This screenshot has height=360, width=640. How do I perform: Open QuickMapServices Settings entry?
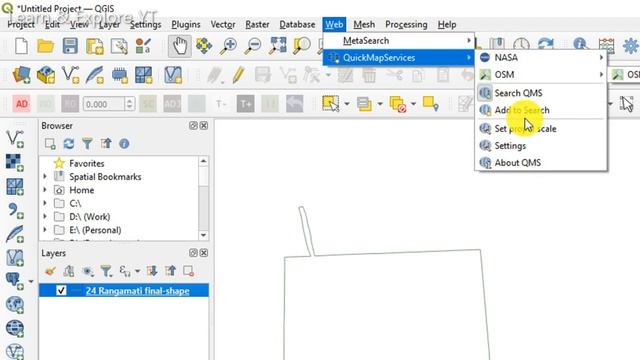tap(541, 146)
